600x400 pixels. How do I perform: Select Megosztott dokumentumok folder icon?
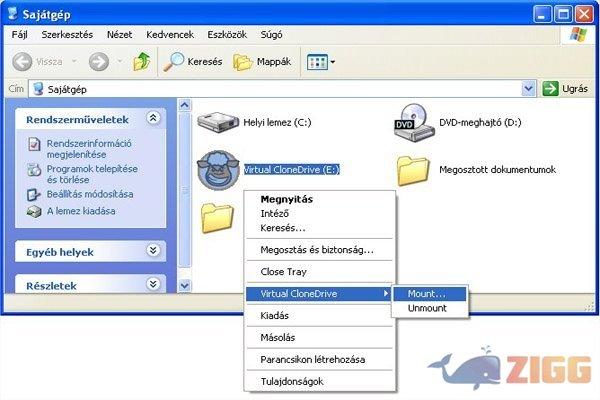coord(413,170)
